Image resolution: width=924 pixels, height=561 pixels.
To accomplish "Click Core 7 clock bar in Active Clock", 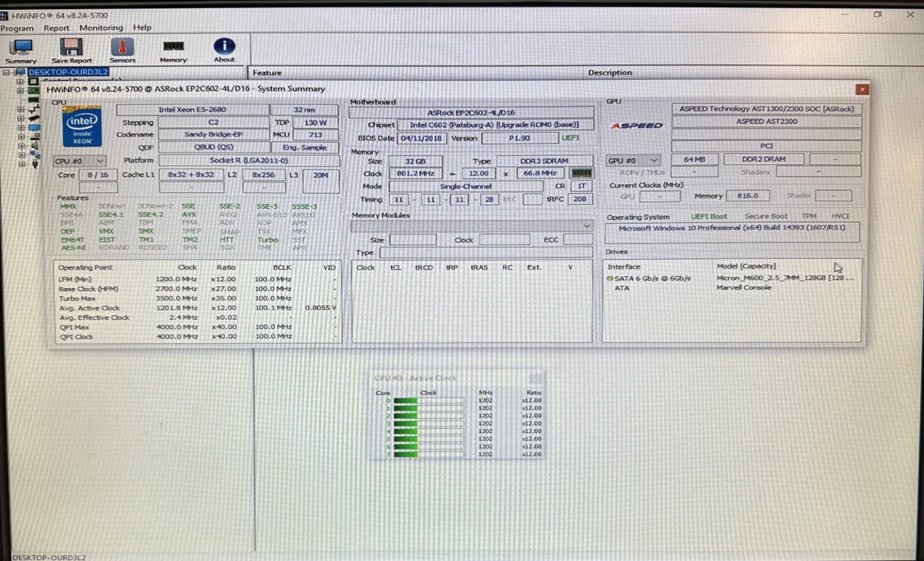I will pos(429,454).
